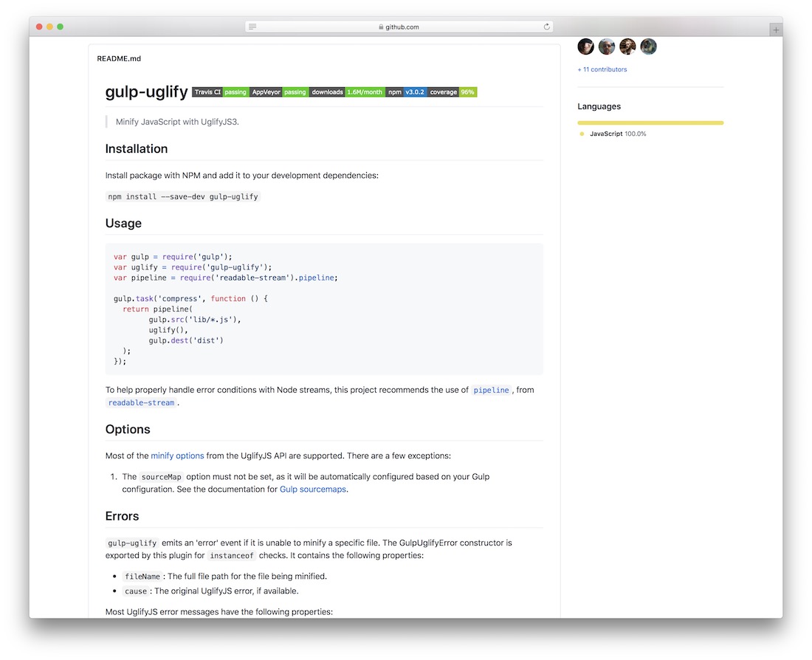Click the 'pipeline' code link
812x660 pixels.
tap(492, 390)
